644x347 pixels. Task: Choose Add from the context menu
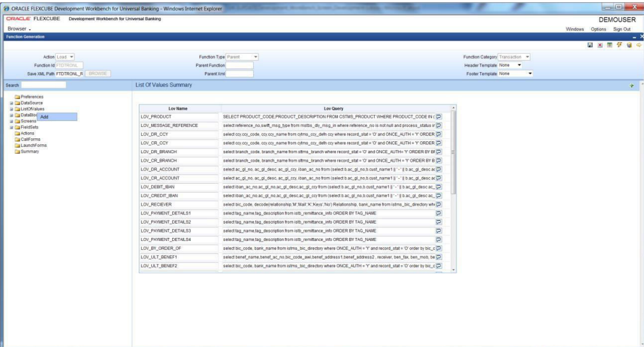tap(57, 117)
